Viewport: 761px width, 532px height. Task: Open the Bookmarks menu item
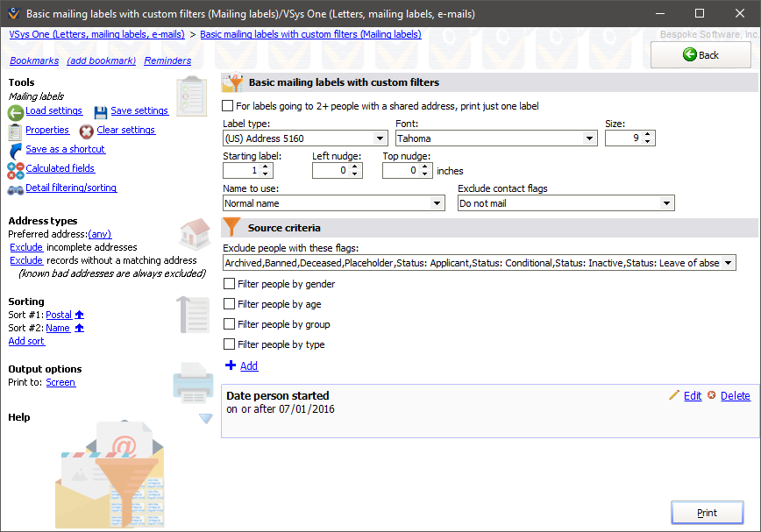click(33, 60)
